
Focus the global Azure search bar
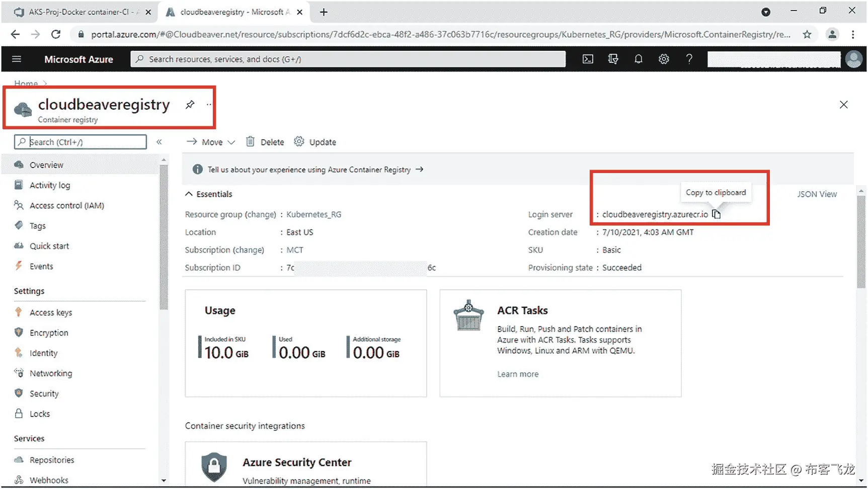click(x=348, y=59)
